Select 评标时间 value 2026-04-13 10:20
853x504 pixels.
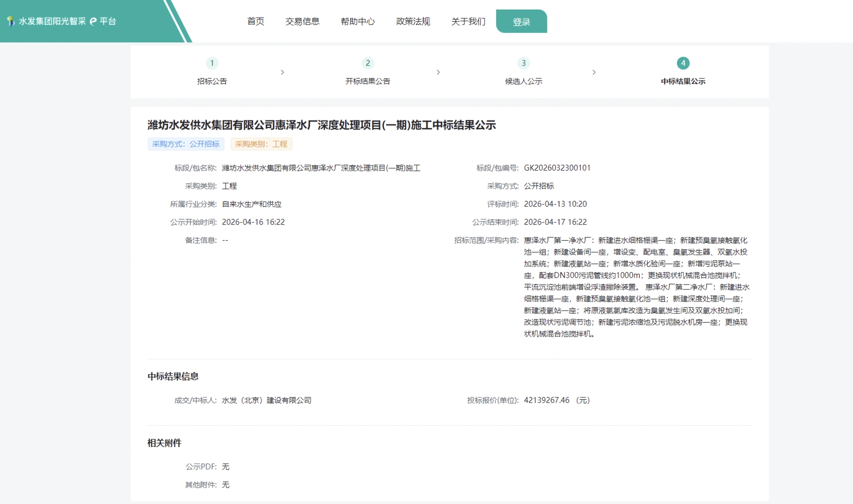[556, 204]
